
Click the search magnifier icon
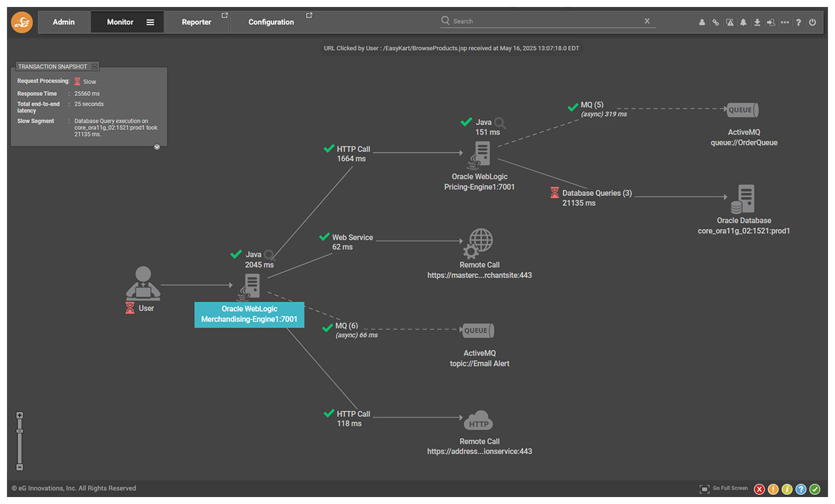click(445, 21)
